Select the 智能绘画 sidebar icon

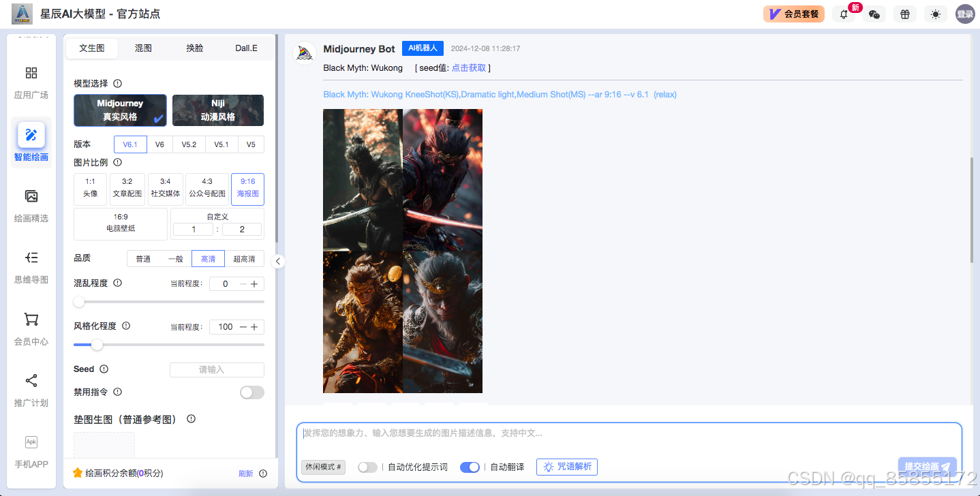(x=31, y=135)
